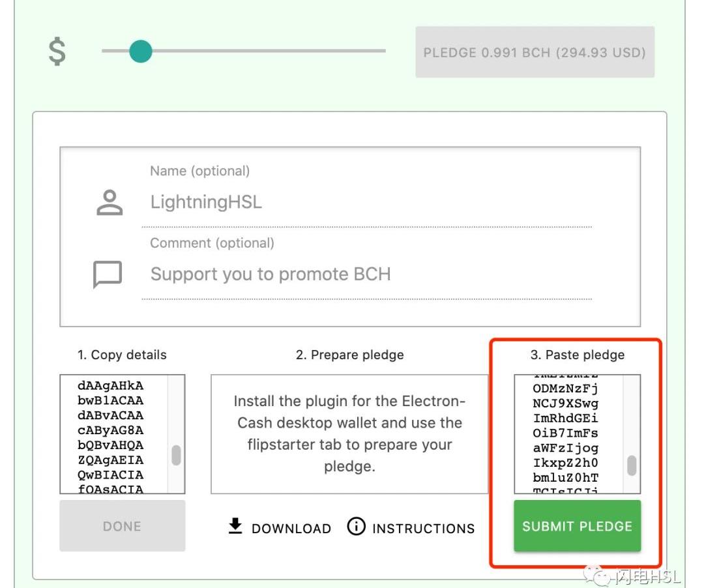Click the scrollbar thumb in Copy details box
Screen dimensions: 704x588
[x=177, y=455]
